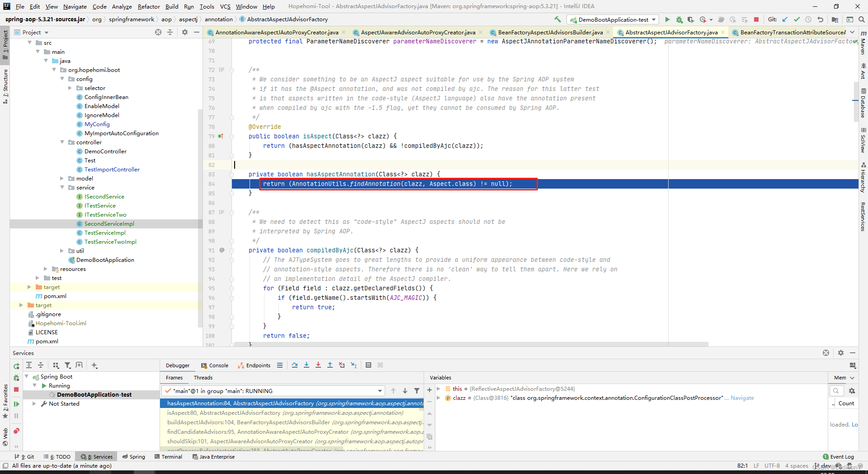868x474 pixels.
Task: Open the Navigate menu
Action: click(75, 6)
